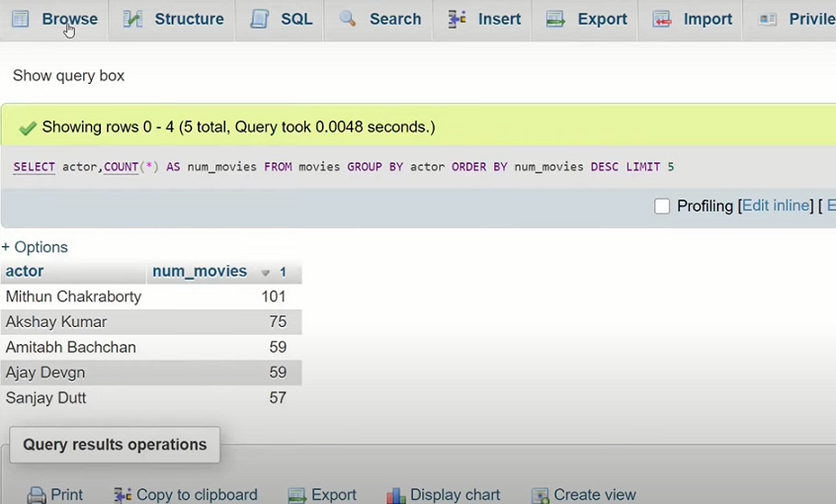Click the value 101 cell
The image size is (836, 504).
click(224, 296)
